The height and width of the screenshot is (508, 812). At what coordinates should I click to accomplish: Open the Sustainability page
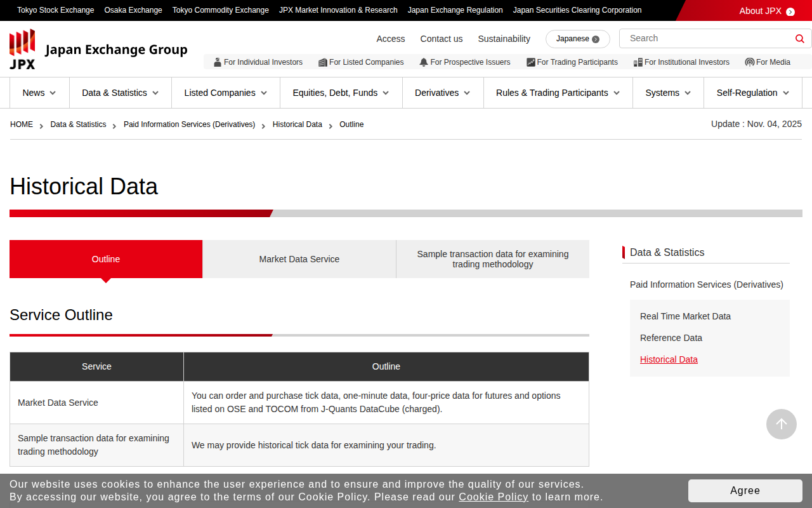pyautogui.click(x=504, y=39)
